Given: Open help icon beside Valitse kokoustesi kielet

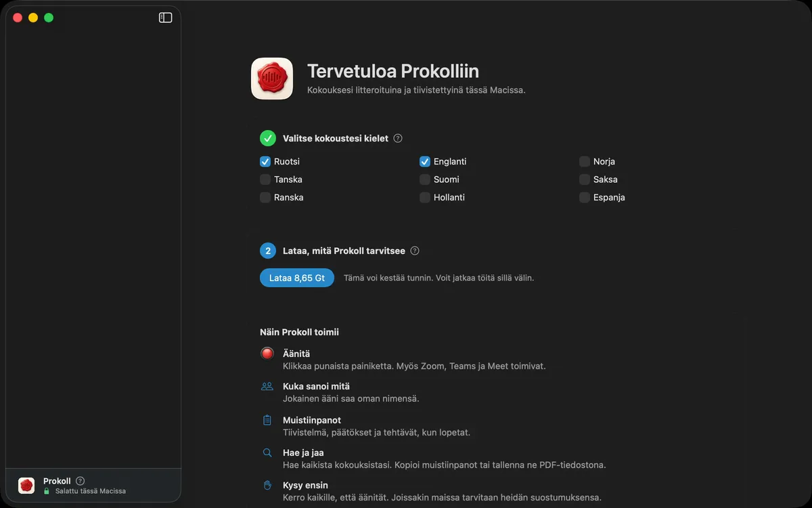Looking at the screenshot, I should (x=398, y=138).
